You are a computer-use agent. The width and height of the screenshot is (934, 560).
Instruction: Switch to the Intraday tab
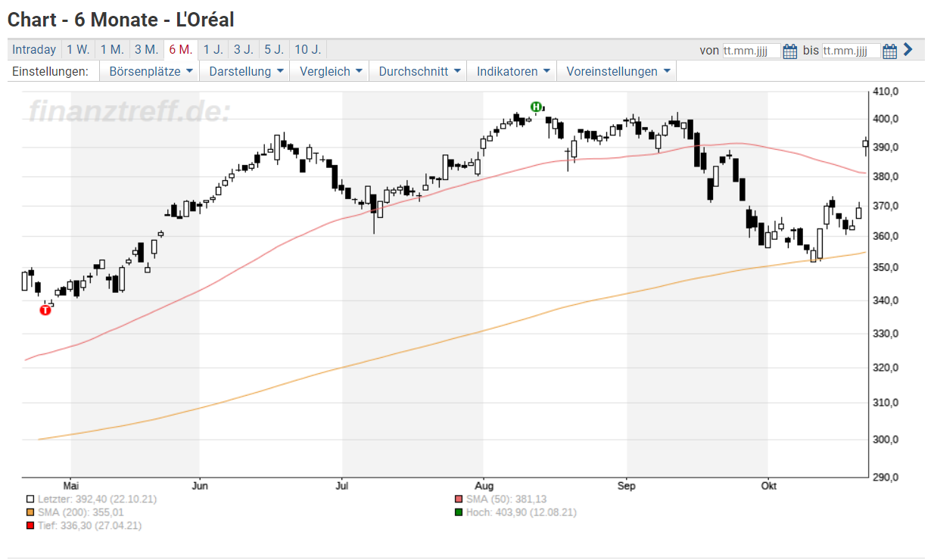pyautogui.click(x=34, y=50)
